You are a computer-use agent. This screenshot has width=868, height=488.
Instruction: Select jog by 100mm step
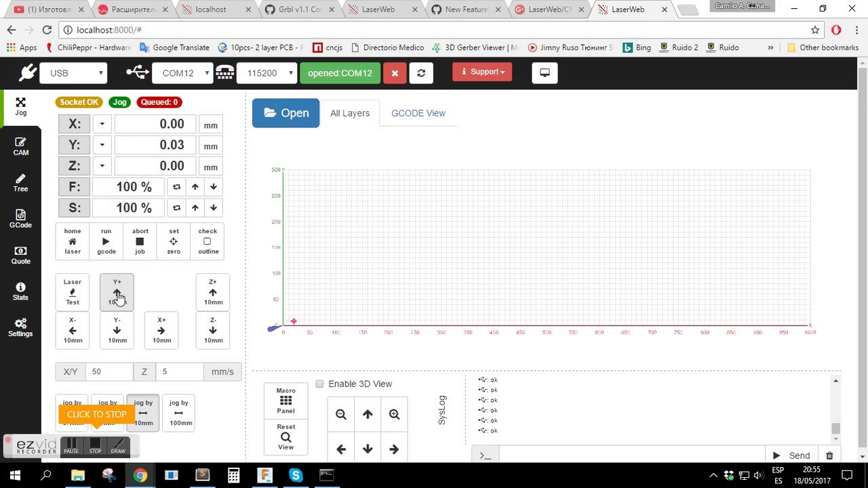(x=179, y=412)
